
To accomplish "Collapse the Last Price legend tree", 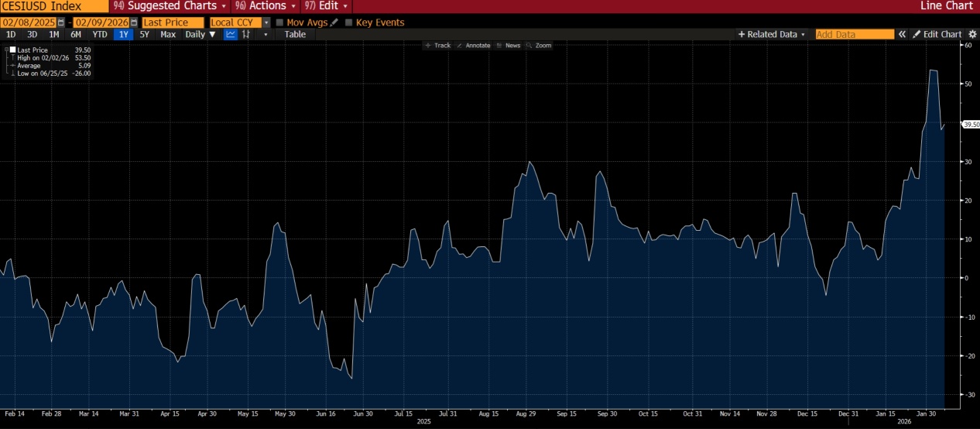I will pos(6,50).
